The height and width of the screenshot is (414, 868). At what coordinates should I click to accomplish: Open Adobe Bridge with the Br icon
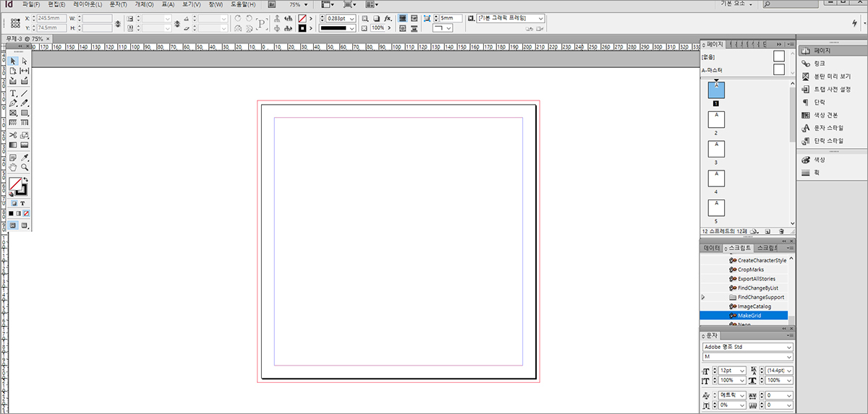pyautogui.click(x=272, y=4)
